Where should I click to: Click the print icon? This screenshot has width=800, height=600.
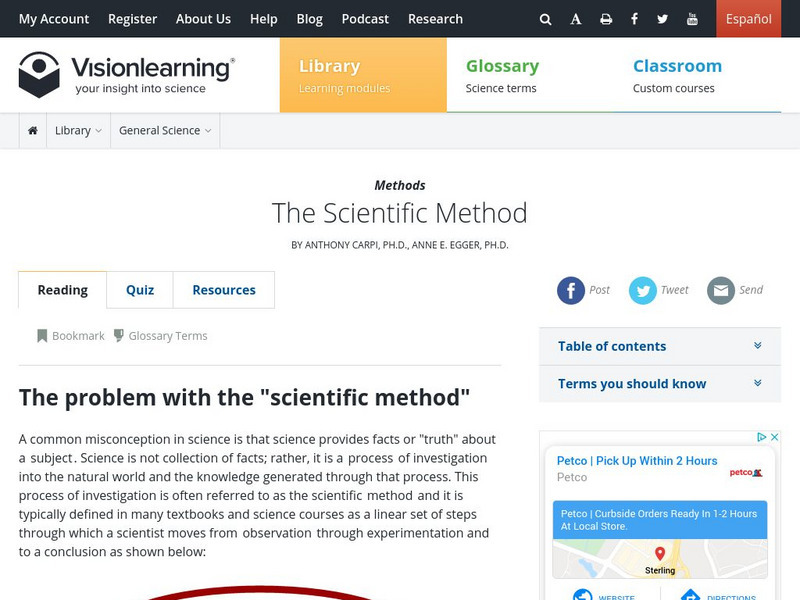(606, 19)
